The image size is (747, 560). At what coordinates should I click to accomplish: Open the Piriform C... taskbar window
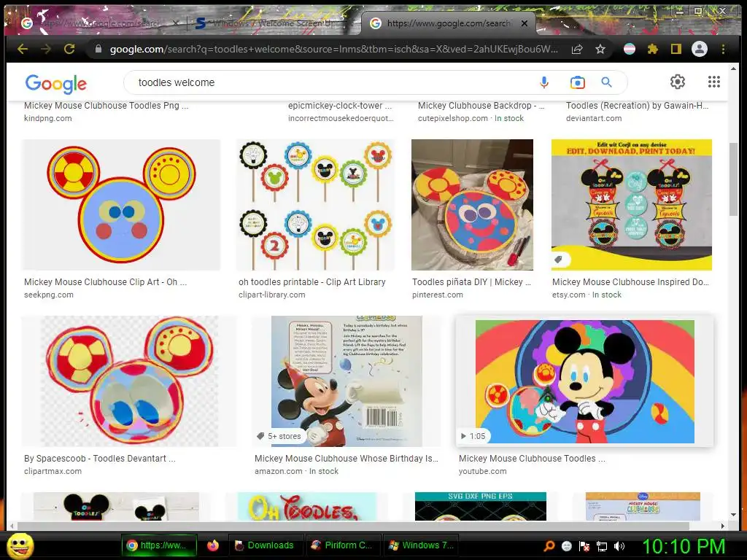click(x=342, y=545)
